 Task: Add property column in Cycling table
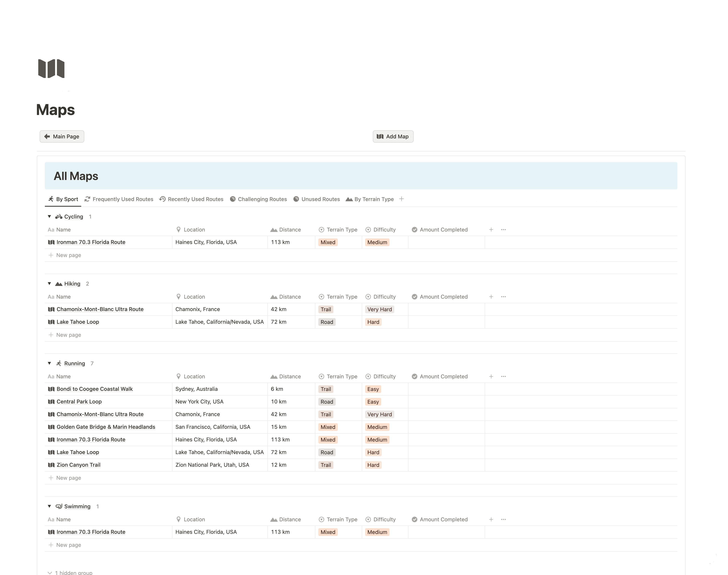(491, 230)
